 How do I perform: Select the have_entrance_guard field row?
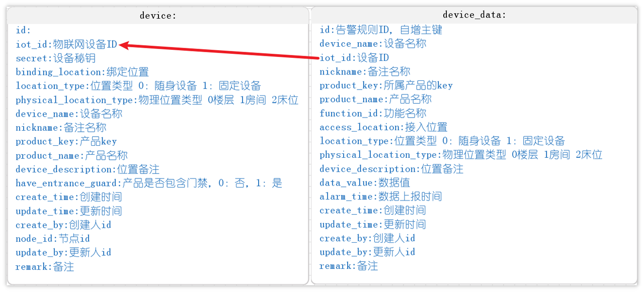click(149, 183)
